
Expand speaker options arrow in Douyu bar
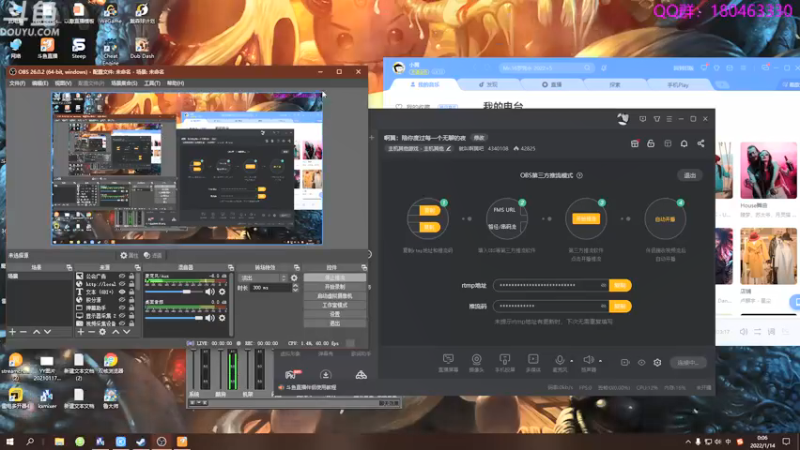tap(601, 361)
